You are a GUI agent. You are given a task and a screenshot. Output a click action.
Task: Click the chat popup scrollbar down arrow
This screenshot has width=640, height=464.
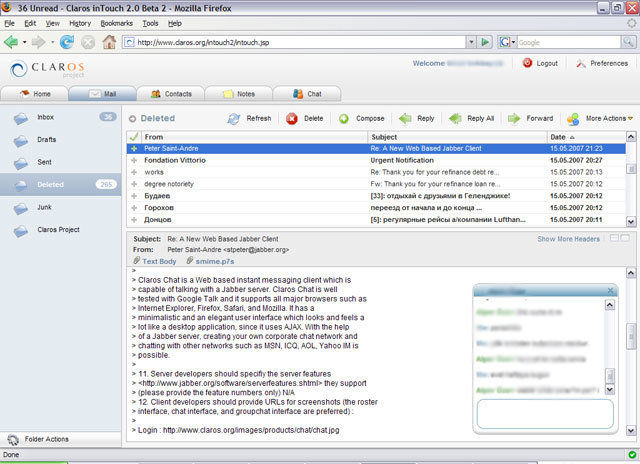click(609, 389)
